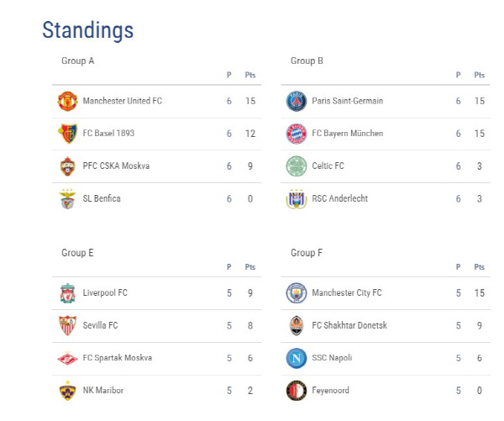504x421 pixels.
Task: Open the PFC CSKA Moskva team link
Action: click(x=116, y=166)
